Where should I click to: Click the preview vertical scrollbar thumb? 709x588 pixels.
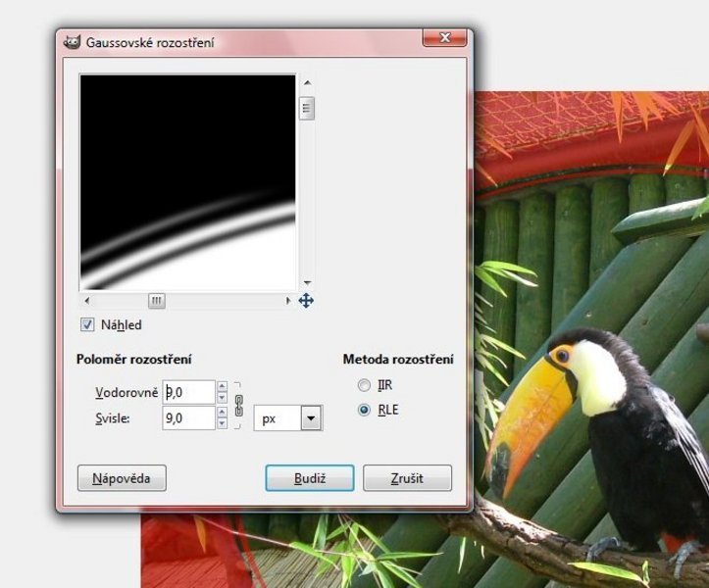coord(307,108)
